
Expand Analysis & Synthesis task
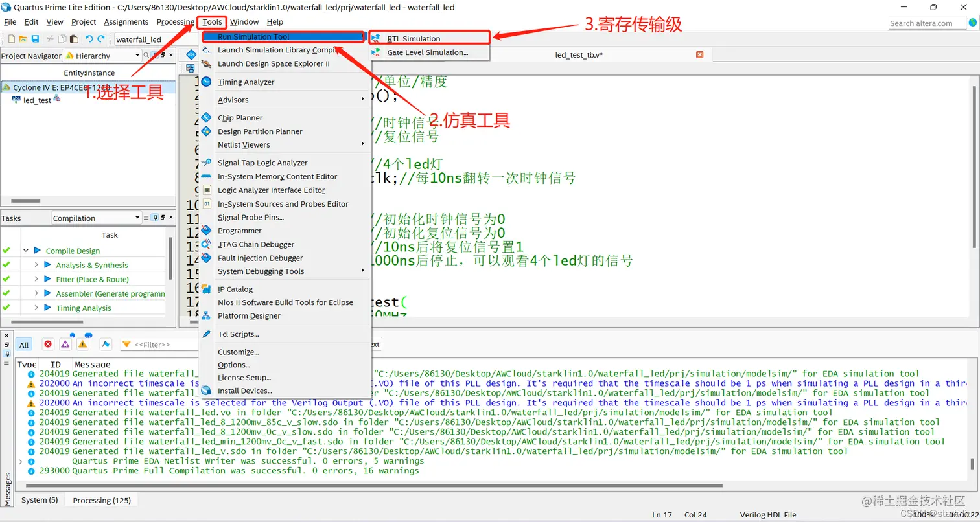pos(36,265)
